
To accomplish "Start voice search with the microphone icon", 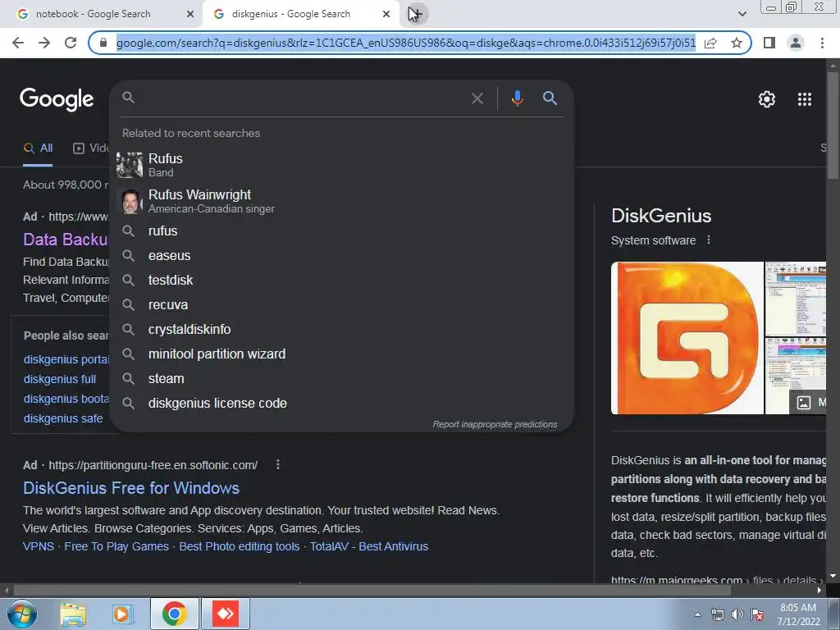I will click(x=517, y=98).
